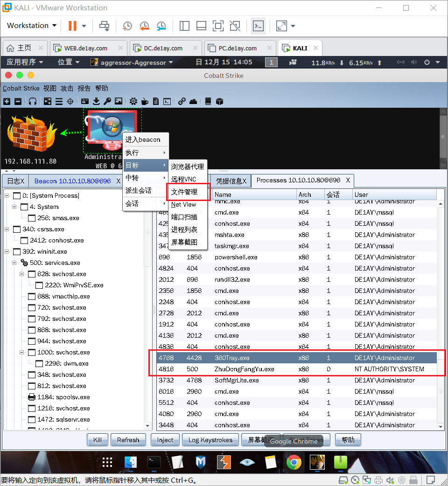
Task: Click the document MS Office macro icon
Action: (x=156, y=101)
